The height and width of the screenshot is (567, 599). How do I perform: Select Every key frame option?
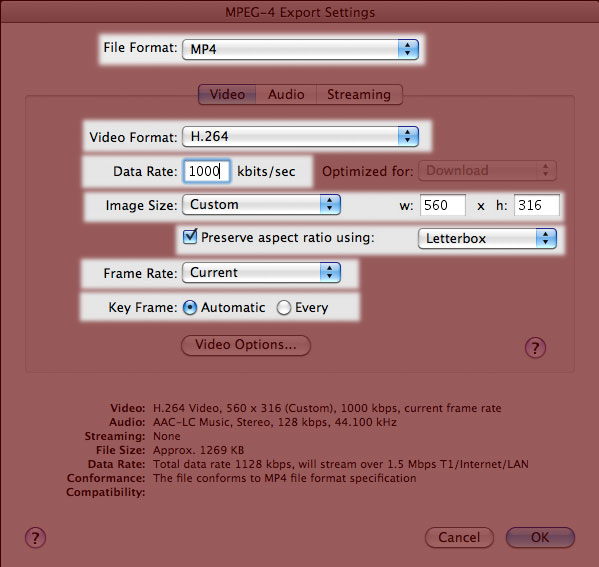point(284,308)
